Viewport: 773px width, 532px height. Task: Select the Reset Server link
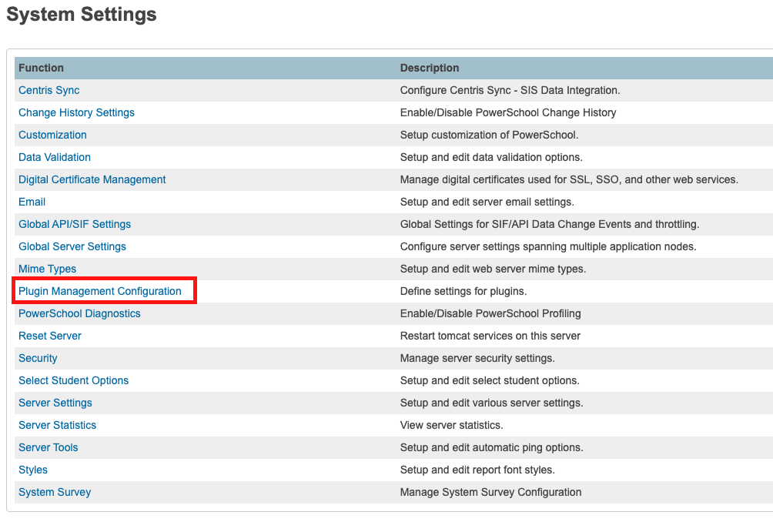click(x=50, y=336)
